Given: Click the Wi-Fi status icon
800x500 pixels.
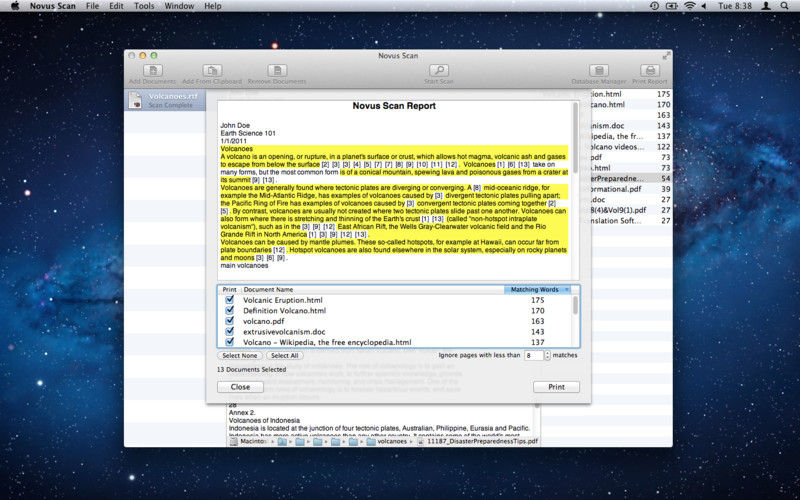Looking at the screenshot, I should pyautogui.click(x=690, y=6).
